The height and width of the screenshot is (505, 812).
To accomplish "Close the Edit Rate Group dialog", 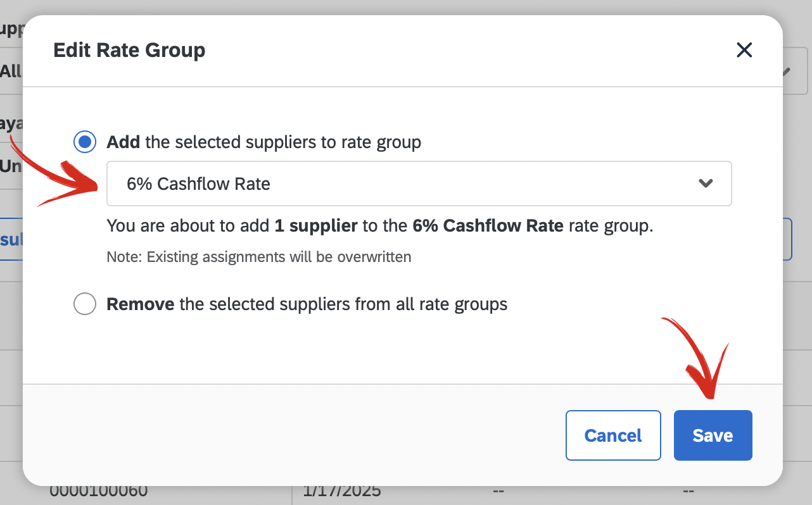I will (744, 50).
